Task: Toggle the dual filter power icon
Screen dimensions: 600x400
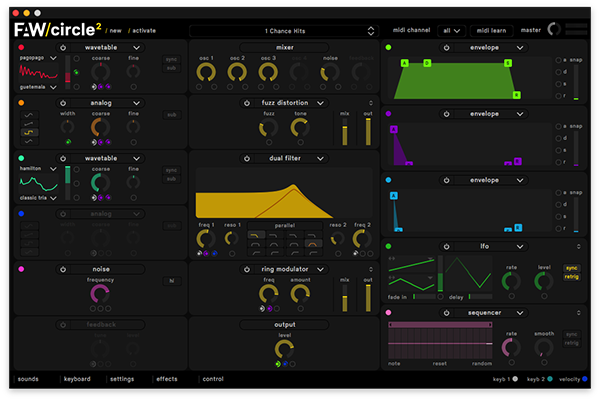Action: [x=241, y=158]
